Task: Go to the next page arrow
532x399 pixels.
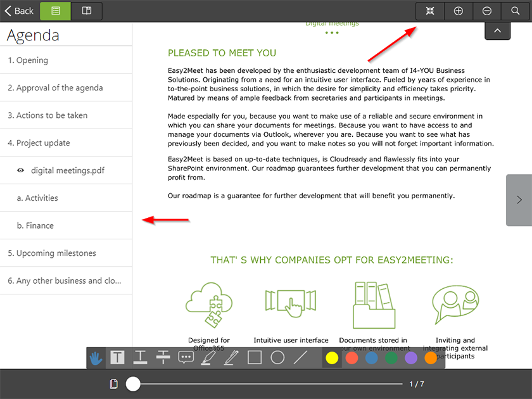Action: (519, 200)
